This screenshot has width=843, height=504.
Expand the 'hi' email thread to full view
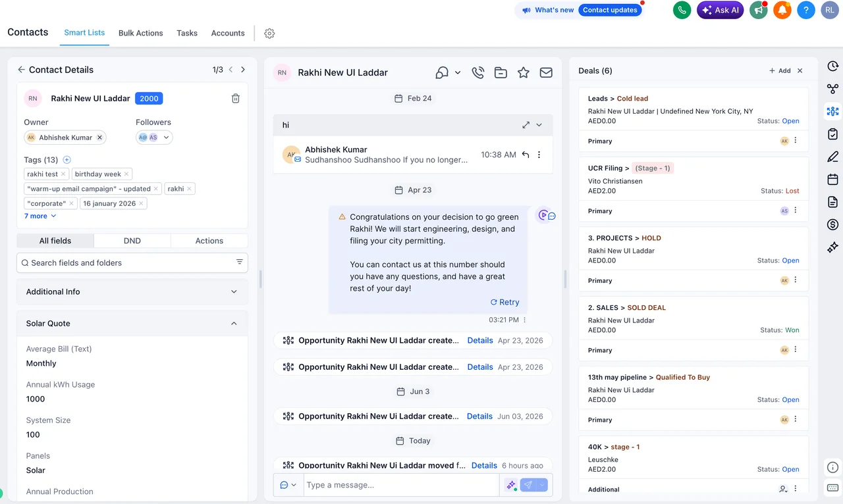(526, 125)
